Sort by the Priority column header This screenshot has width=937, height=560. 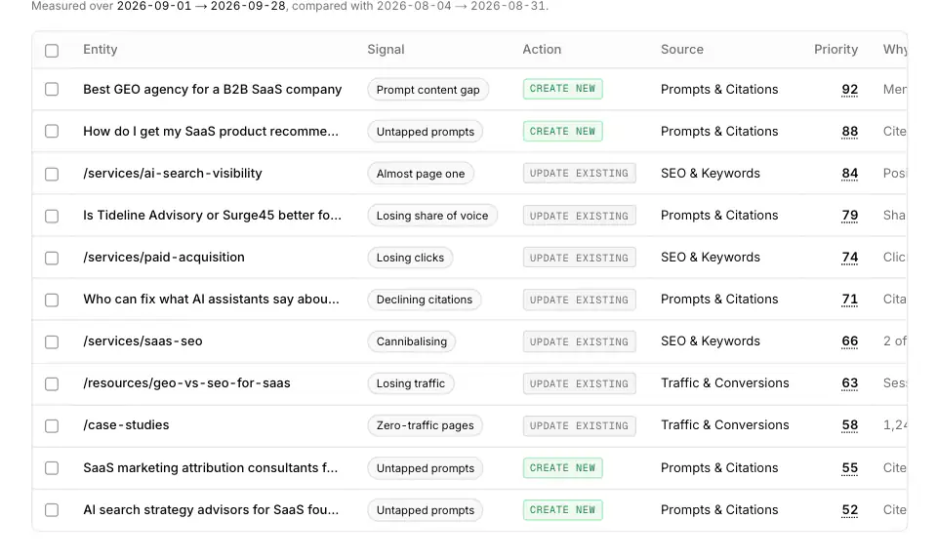[x=835, y=50]
